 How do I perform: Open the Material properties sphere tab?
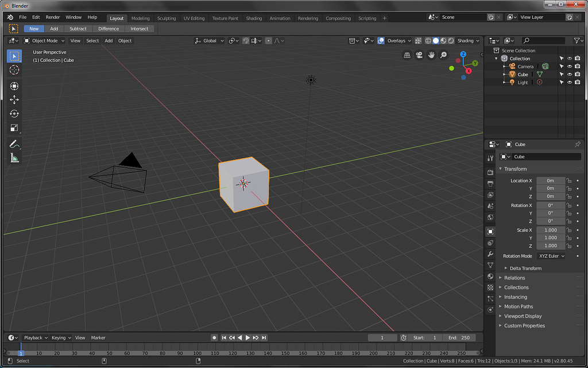click(x=490, y=277)
